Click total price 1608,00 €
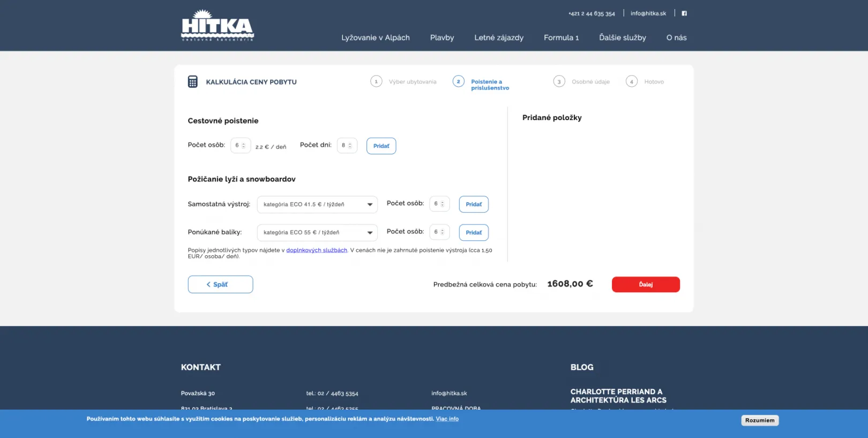Image resolution: width=868 pixels, height=438 pixels. [x=570, y=284]
